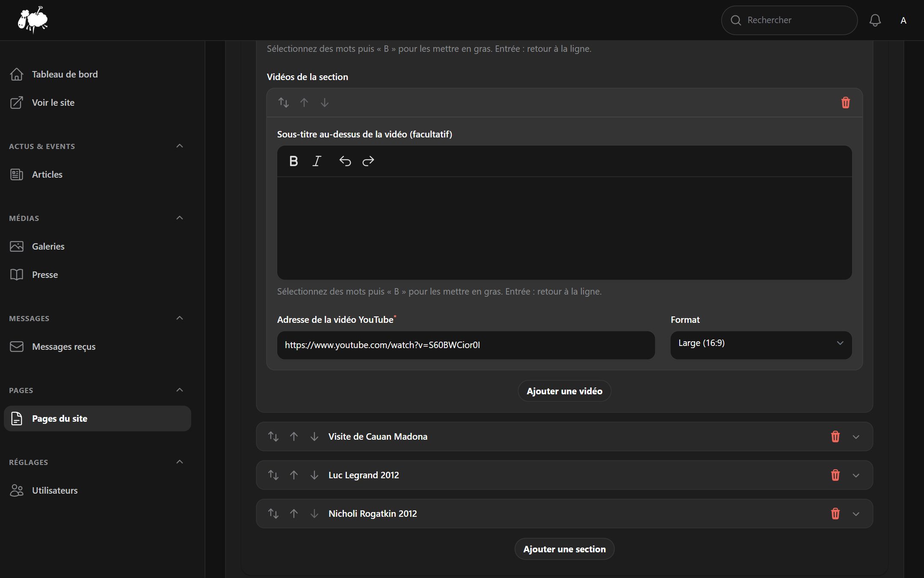
Task: Open Messages reçus
Action: coord(98,346)
